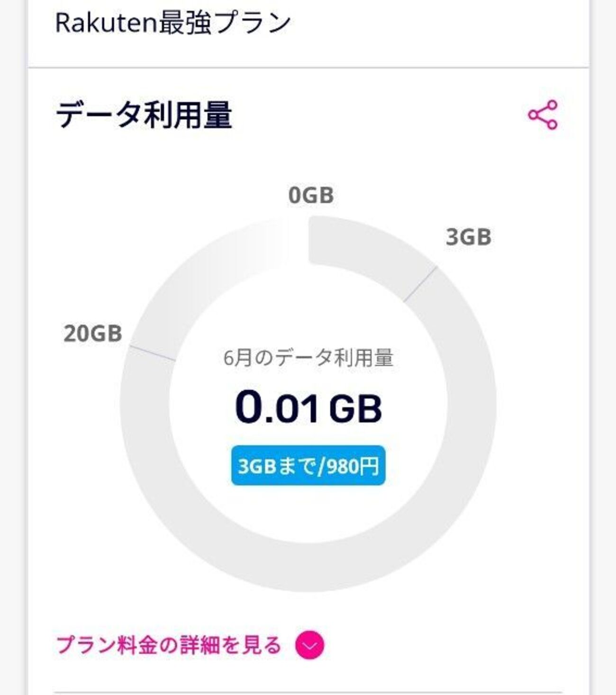
Task: Click the データ利用量 section heading
Action: click(x=144, y=115)
